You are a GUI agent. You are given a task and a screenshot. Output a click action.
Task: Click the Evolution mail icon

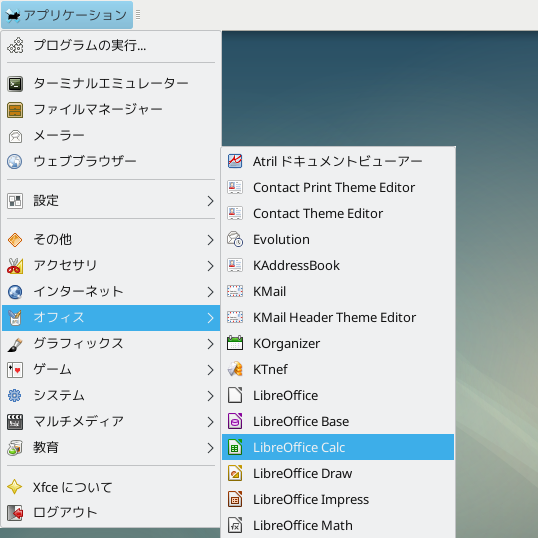(x=235, y=239)
